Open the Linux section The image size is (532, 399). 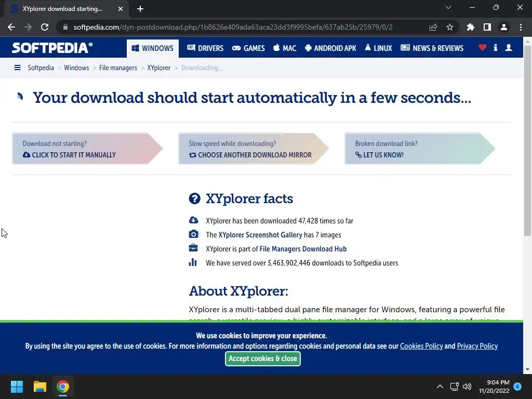[x=378, y=48]
